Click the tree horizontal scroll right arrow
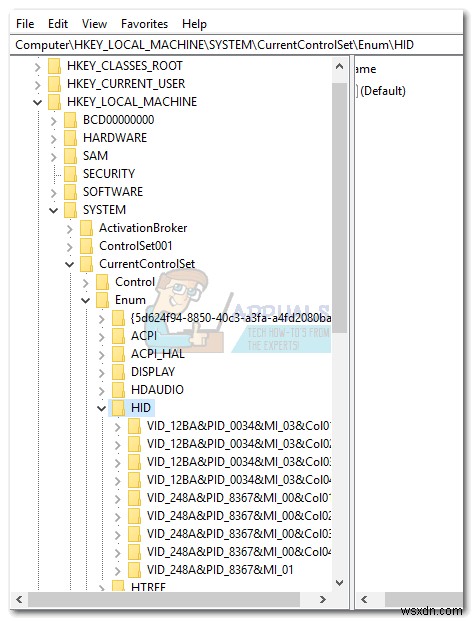Image resolution: width=474 pixels, height=621 pixels. (323, 600)
